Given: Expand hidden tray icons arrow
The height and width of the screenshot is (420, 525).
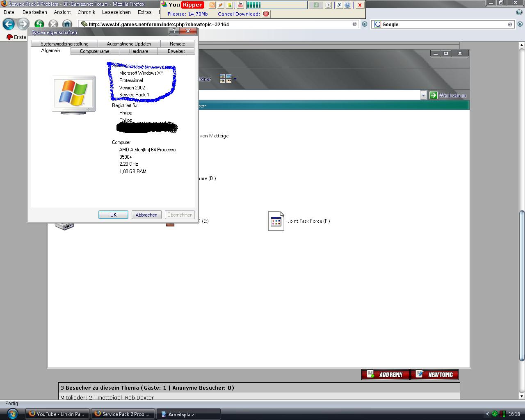Looking at the screenshot, I should coord(487,414).
